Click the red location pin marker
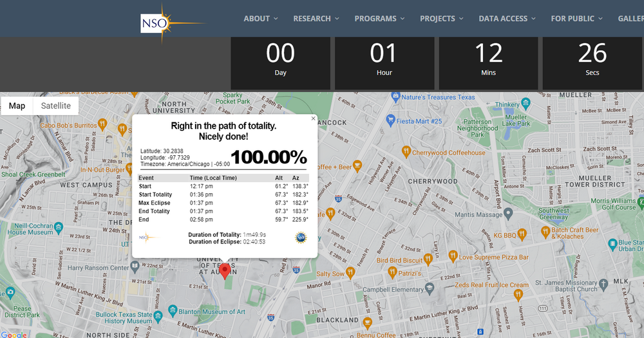Viewport: 644px width, 338px height. 225,270
